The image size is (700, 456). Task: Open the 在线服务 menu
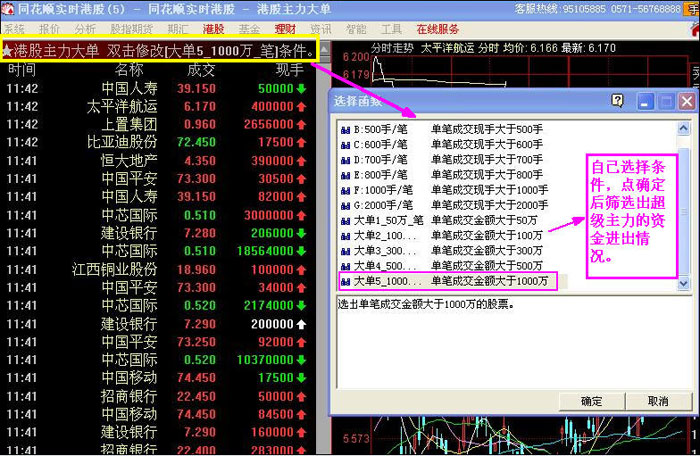(x=438, y=29)
